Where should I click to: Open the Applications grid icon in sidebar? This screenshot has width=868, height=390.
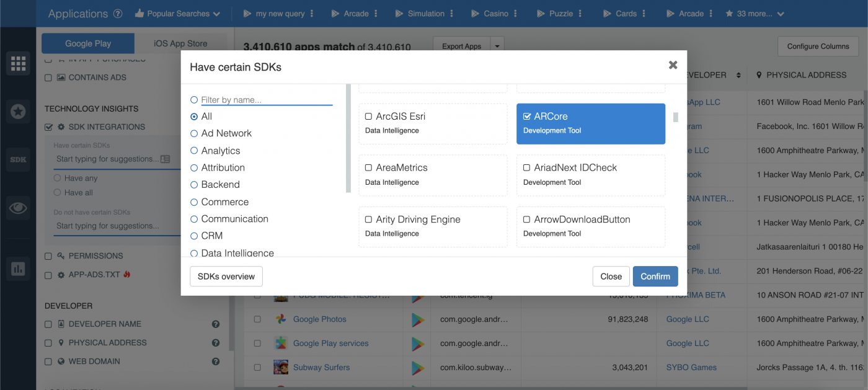(x=18, y=63)
